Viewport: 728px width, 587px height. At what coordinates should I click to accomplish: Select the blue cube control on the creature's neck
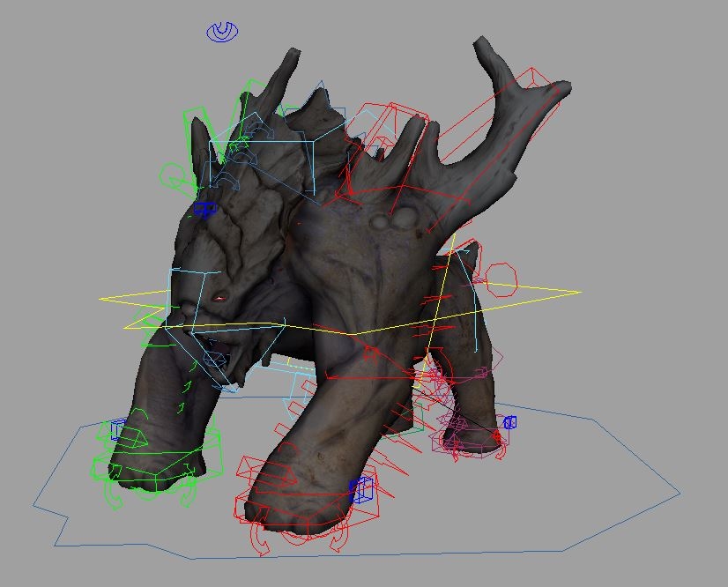tap(207, 208)
